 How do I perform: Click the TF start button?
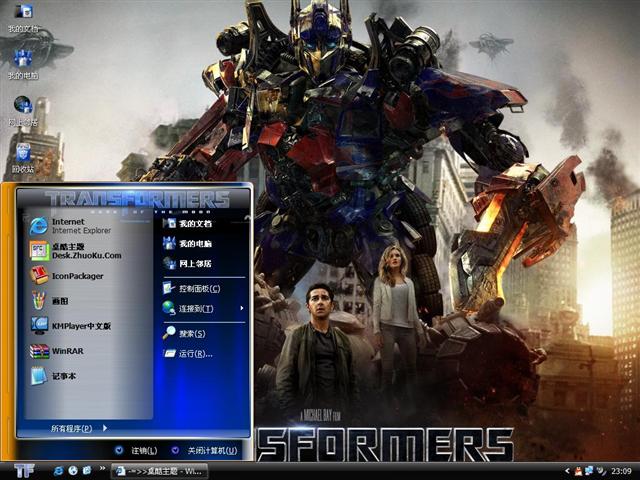point(24,471)
